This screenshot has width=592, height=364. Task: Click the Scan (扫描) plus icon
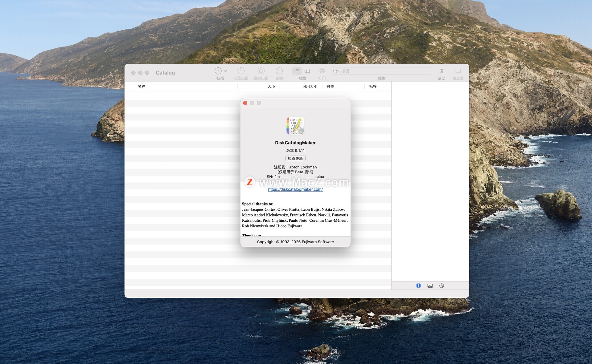(x=218, y=71)
